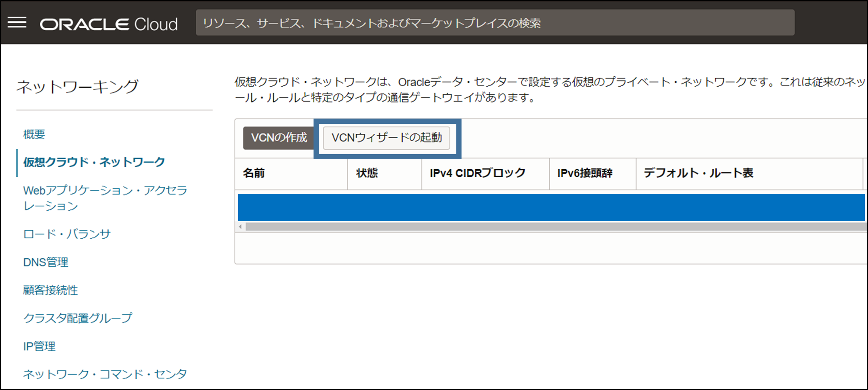Click the horizontal scrollbar of the table
Screen dimensions: 868x390
click(556, 227)
